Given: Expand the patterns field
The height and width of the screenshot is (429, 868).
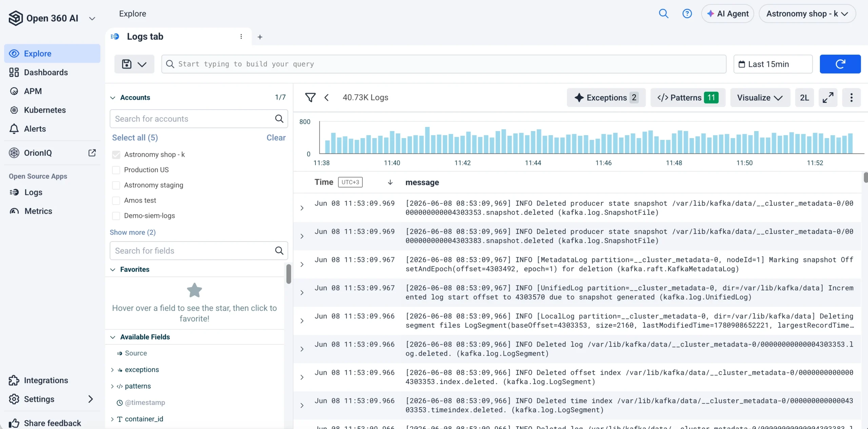Looking at the screenshot, I should click(112, 386).
